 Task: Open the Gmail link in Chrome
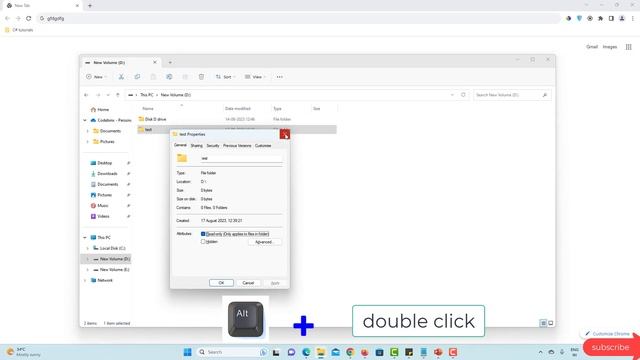point(592,47)
